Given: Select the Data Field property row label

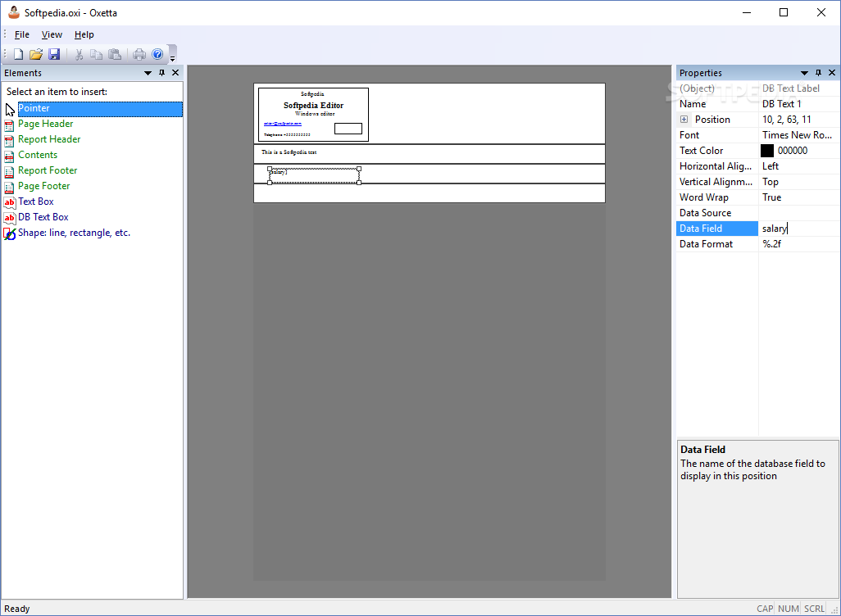Looking at the screenshot, I should [717, 229].
